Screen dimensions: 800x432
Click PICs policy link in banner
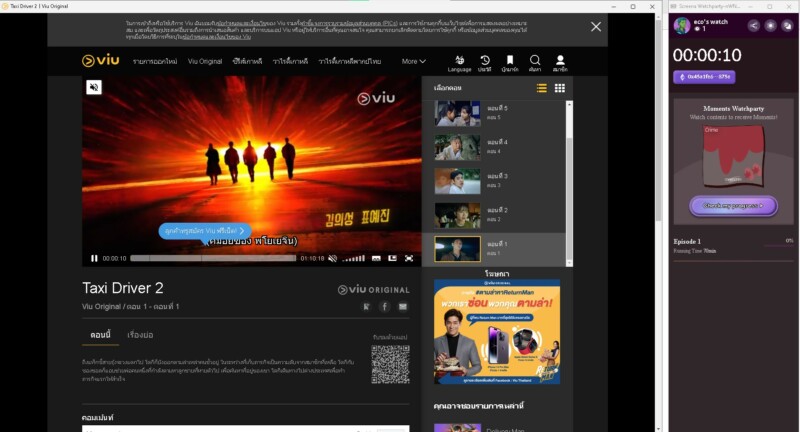pyautogui.click(x=349, y=23)
